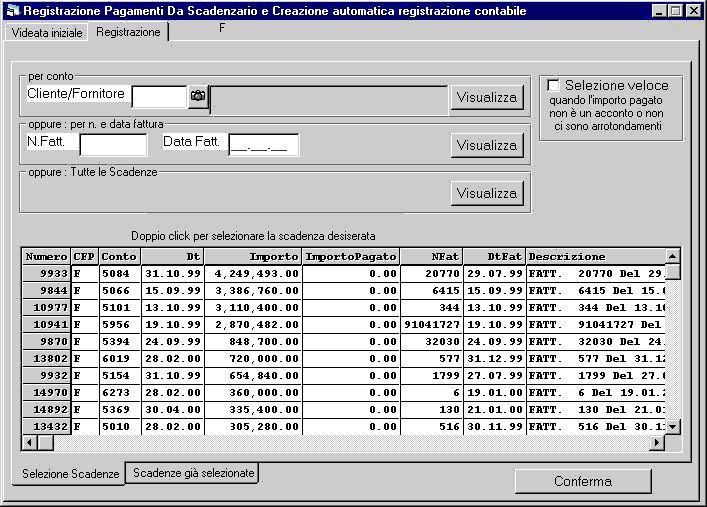Image resolution: width=707 pixels, height=507 pixels.
Task: Click the camera lookup icon beside Cliente/Fornitore
Action: (197, 96)
